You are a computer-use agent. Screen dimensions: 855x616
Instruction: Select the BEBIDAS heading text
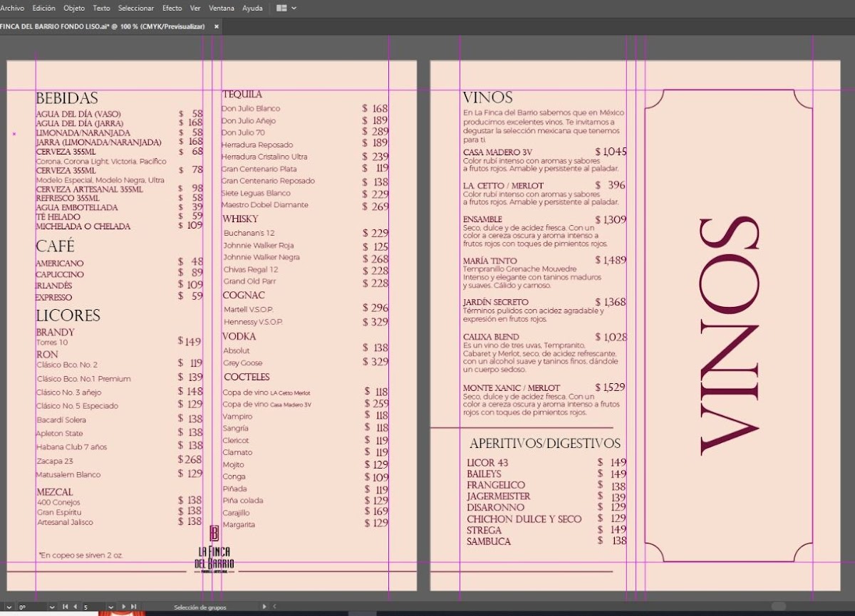[67, 98]
